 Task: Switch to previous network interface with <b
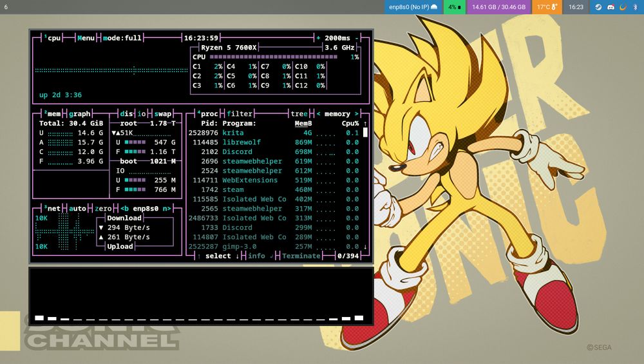(x=124, y=208)
